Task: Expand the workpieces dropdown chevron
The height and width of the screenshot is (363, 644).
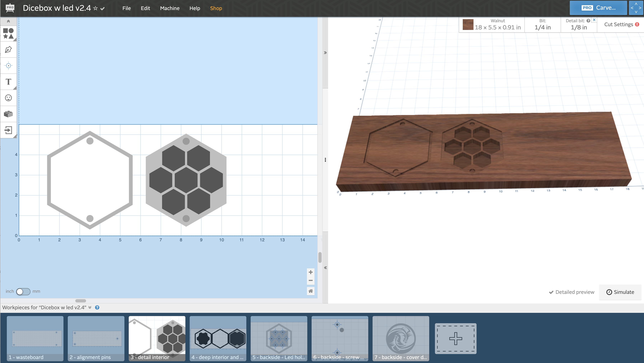Action: tap(90, 307)
